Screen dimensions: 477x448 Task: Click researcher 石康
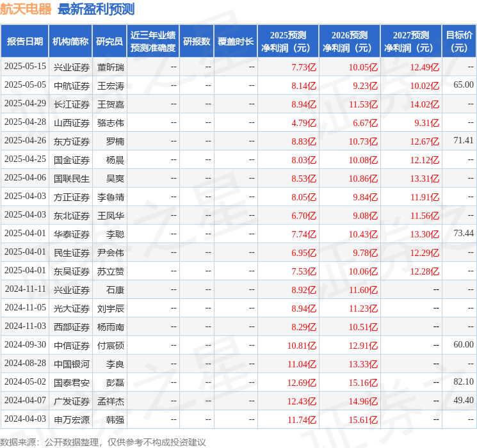(x=115, y=290)
